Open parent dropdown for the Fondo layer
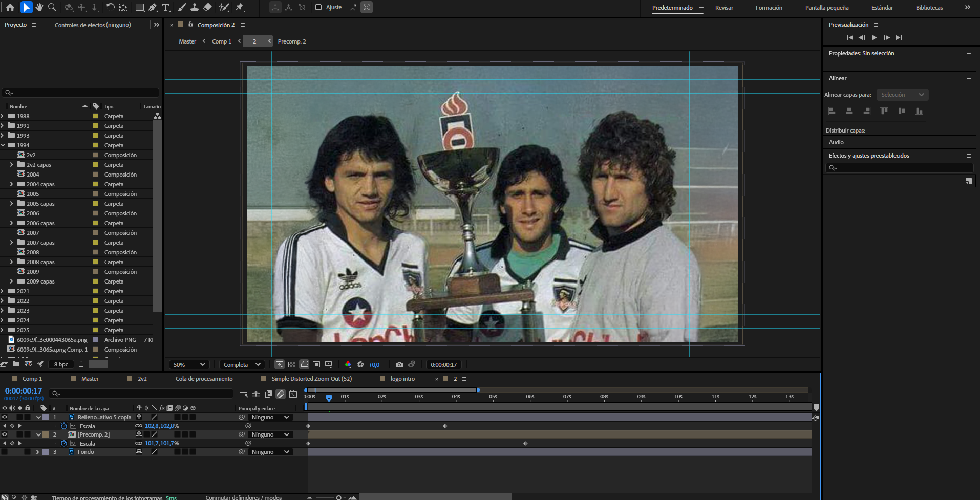 271,452
